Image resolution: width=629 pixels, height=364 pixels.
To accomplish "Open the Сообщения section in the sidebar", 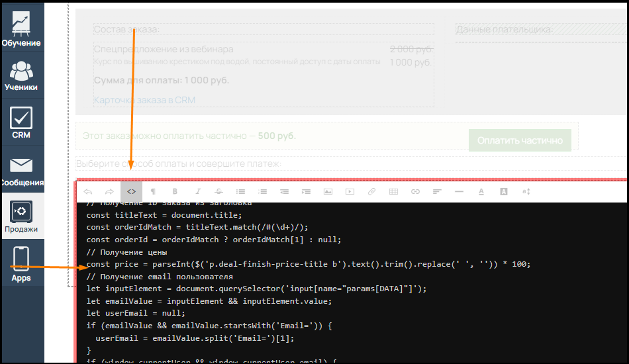I will (x=22, y=169).
